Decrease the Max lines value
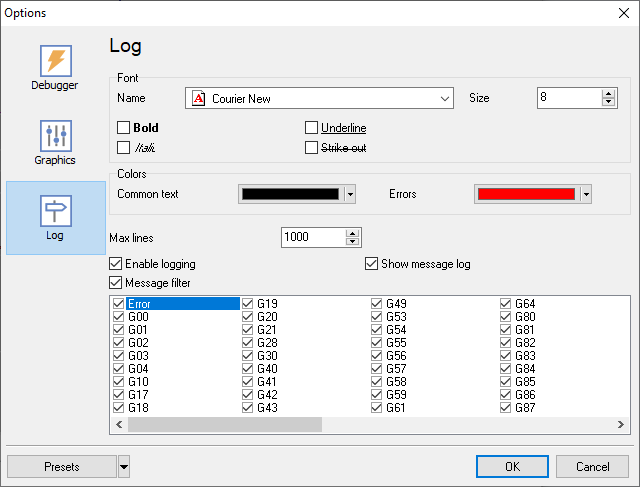This screenshot has height=487, width=640. click(x=352, y=242)
